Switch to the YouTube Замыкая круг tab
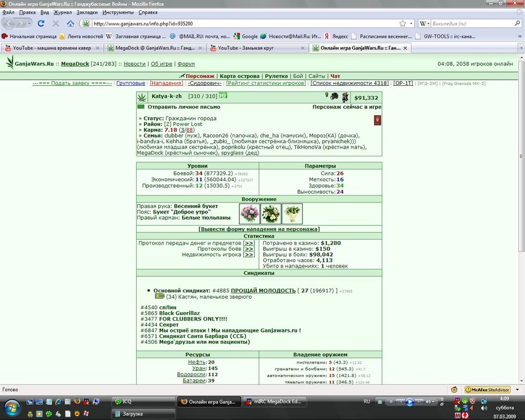The image size is (525, 420). click(257, 48)
